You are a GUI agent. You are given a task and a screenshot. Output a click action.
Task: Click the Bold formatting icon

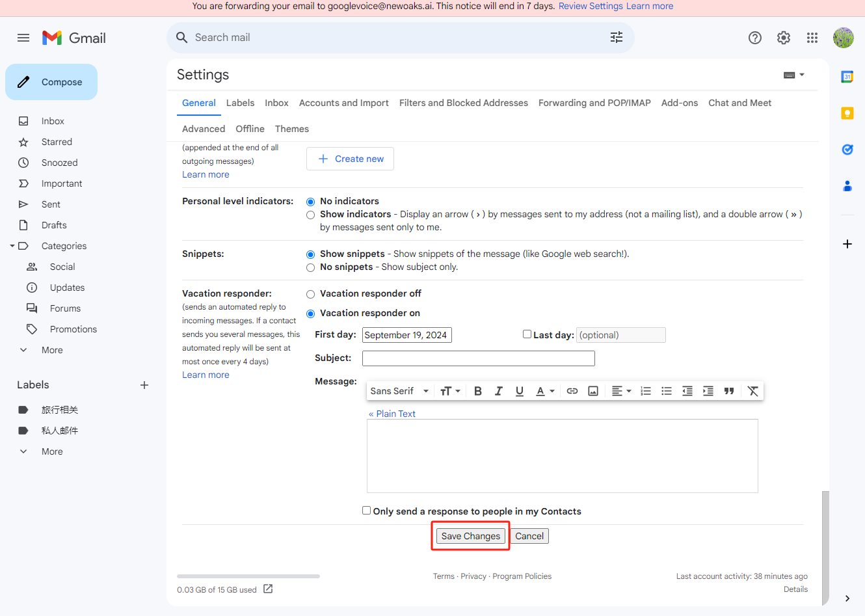click(x=478, y=391)
